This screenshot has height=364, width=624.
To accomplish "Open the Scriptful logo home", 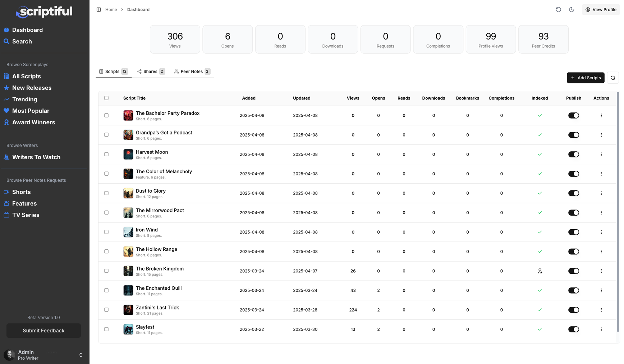I will [44, 12].
